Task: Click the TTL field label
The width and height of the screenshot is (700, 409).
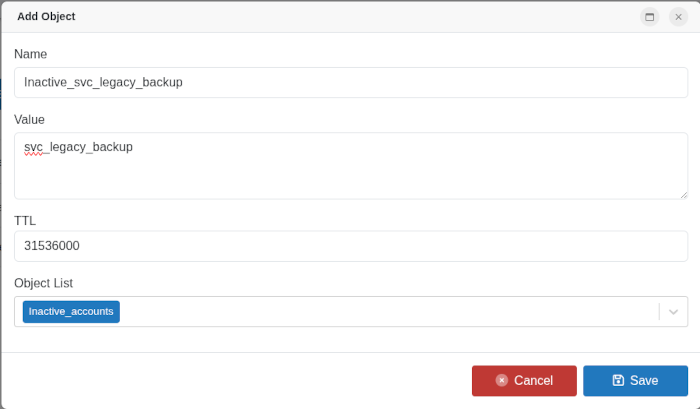Action: (25, 220)
